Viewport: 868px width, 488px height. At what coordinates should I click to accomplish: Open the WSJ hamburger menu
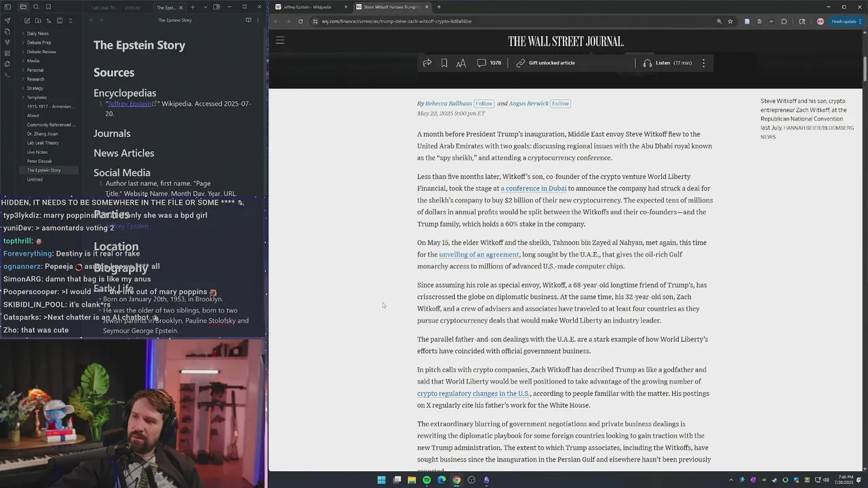[x=280, y=41]
